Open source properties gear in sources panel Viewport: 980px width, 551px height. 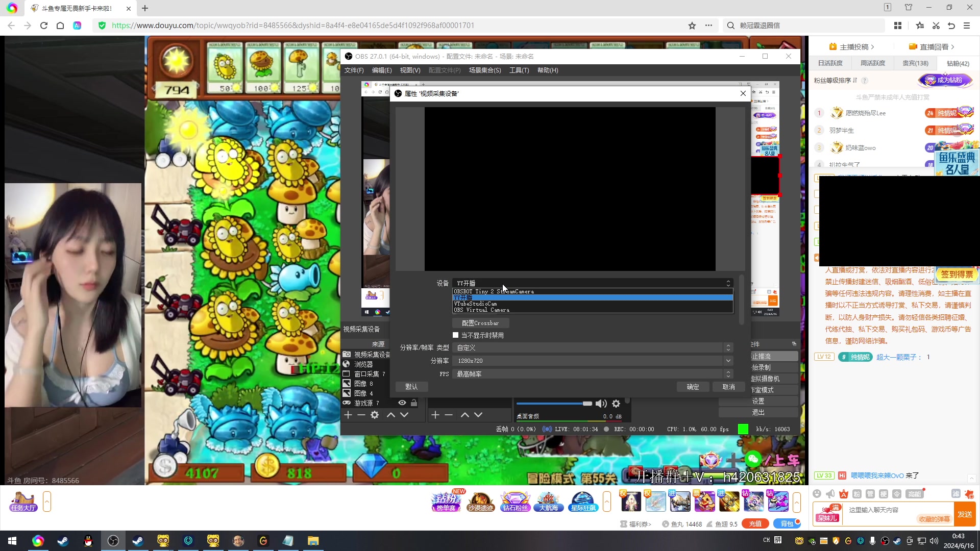pyautogui.click(x=375, y=415)
